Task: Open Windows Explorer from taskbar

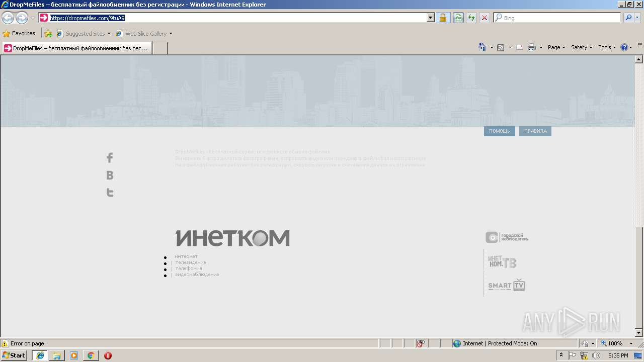Action: click(x=57, y=355)
